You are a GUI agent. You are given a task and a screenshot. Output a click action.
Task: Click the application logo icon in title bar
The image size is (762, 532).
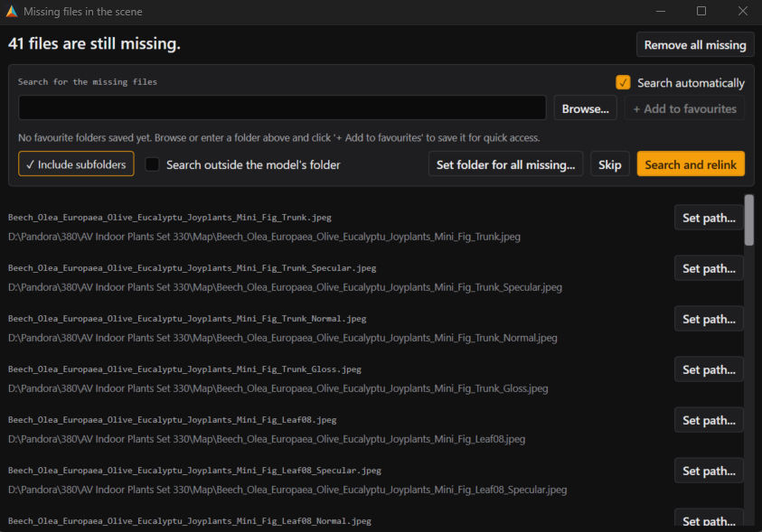12,11
